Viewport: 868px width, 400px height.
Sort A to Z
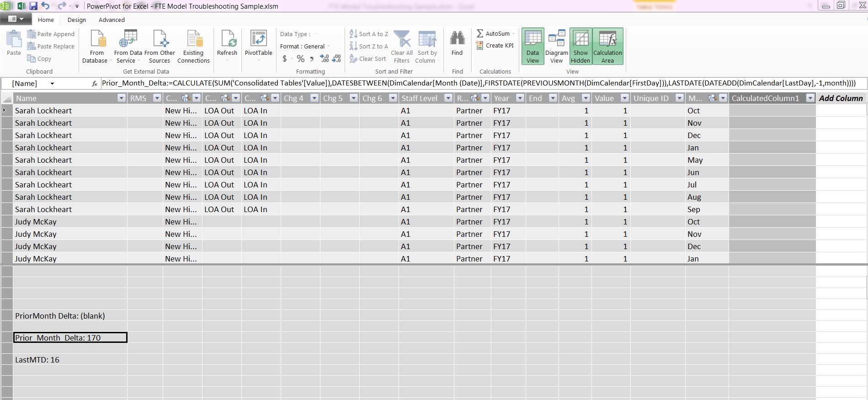(368, 34)
